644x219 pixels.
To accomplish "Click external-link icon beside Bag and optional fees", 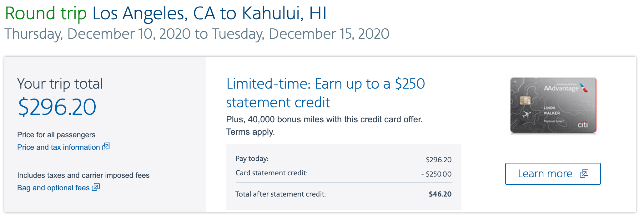I will click(x=96, y=187).
